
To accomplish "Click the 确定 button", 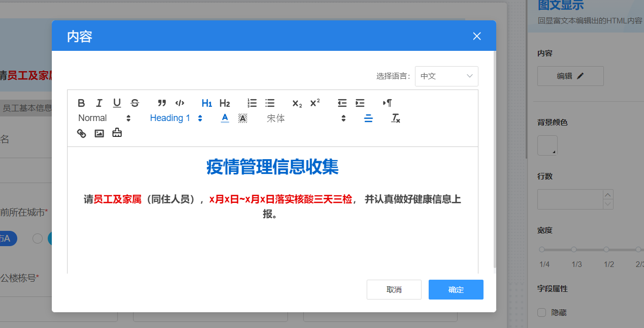I will tap(456, 289).
